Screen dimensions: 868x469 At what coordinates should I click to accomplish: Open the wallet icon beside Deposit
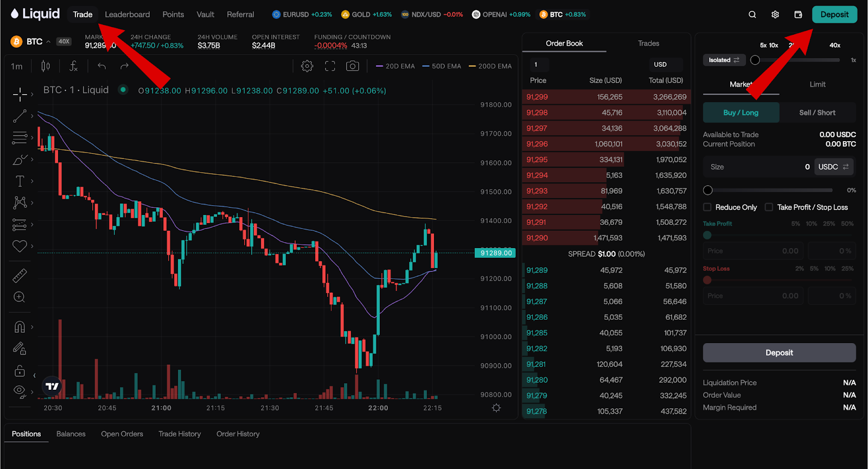click(x=798, y=15)
